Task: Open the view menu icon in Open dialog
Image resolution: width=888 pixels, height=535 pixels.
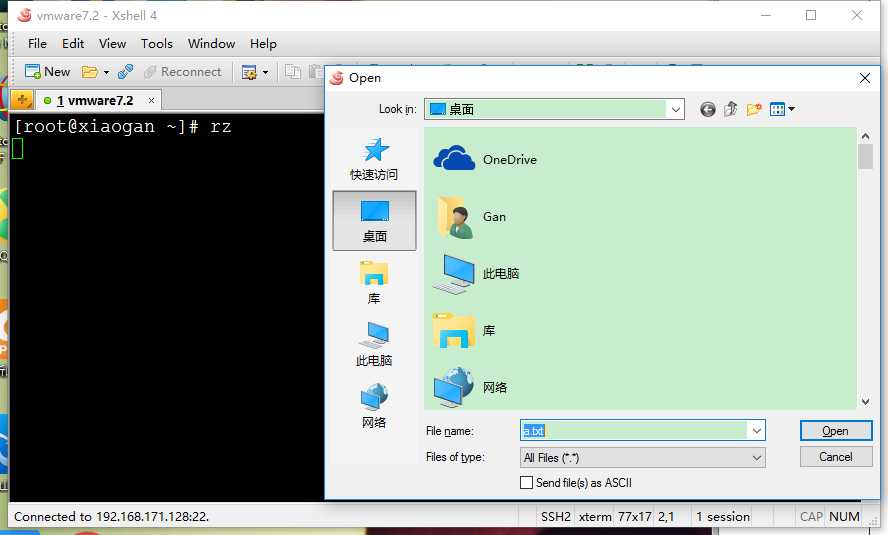Action: [782, 109]
